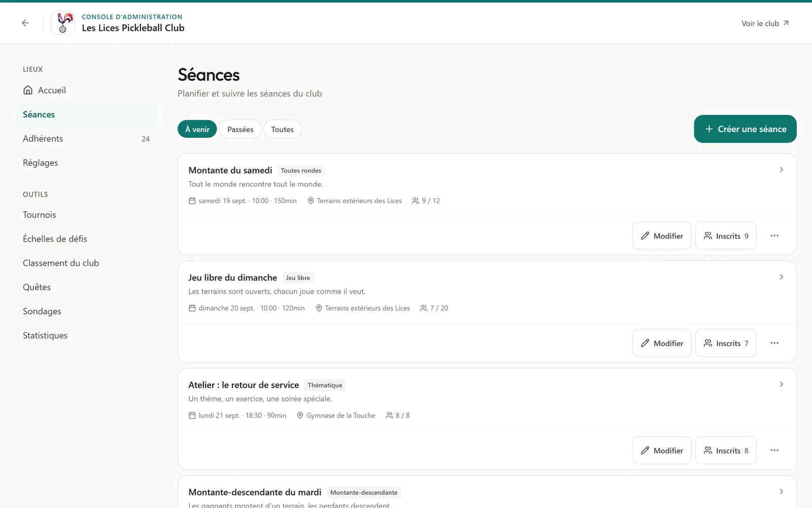The width and height of the screenshot is (812, 508).
Task: Expand the Montante du samedi session chevron
Action: tap(782, 170)
